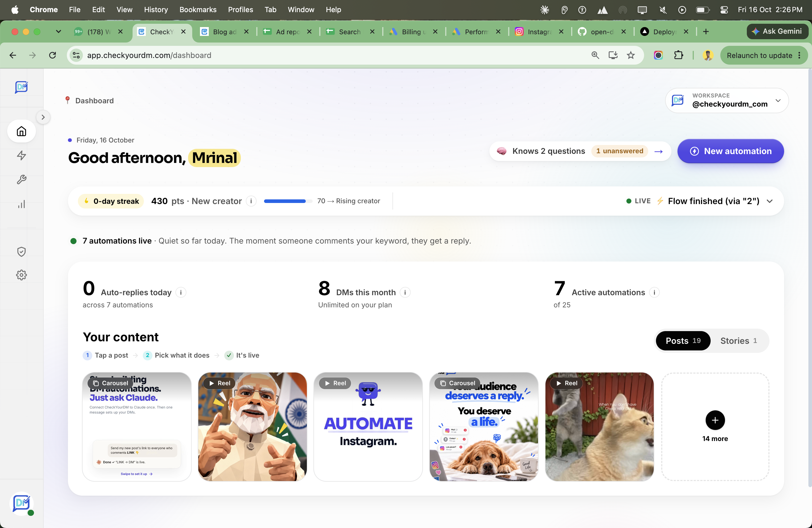
Task: Click the CheckYourDM avatar at sidebar bottom
Action: 22,503
